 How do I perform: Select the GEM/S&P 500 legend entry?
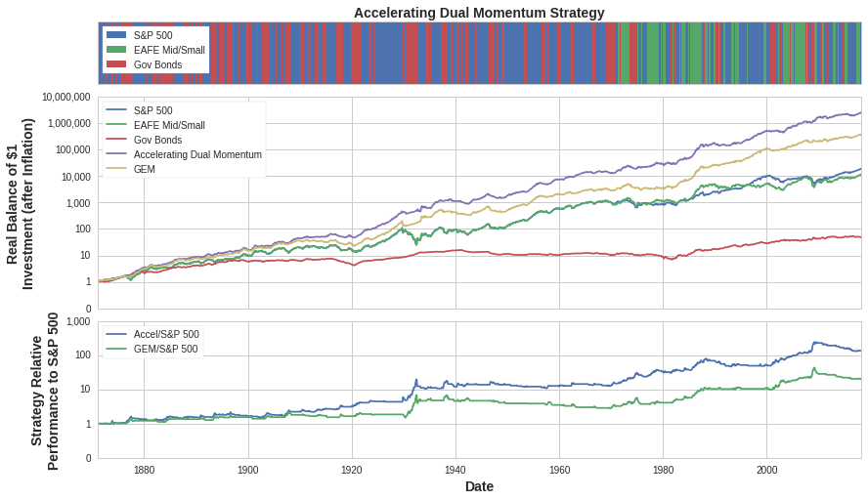165,349
